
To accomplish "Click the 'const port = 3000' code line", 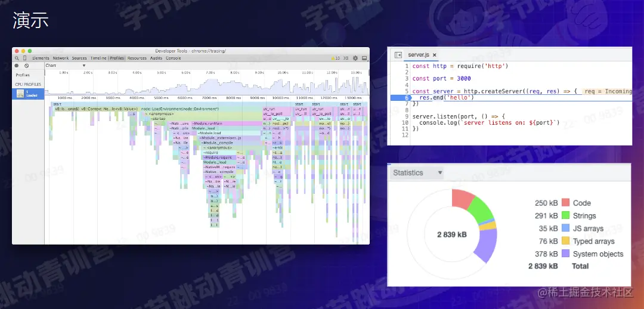I will tap(441, 79).
